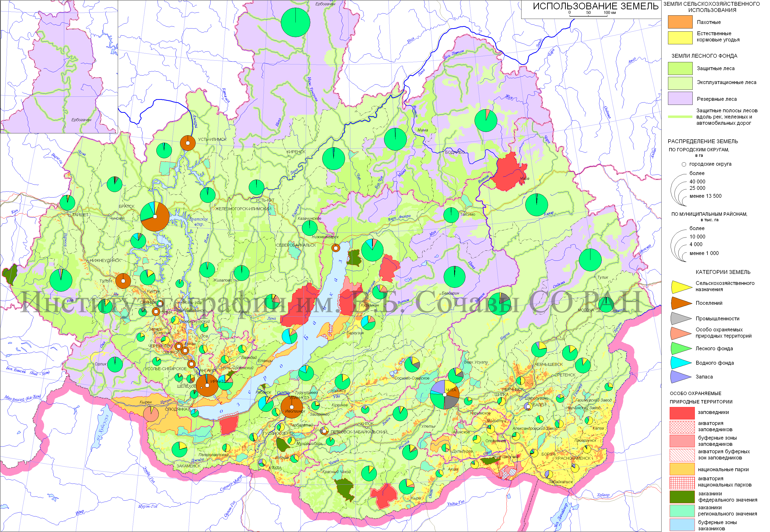Select the red заповедники swatch
The width and height of the screenshot is (770, 532).
(682, 413)
